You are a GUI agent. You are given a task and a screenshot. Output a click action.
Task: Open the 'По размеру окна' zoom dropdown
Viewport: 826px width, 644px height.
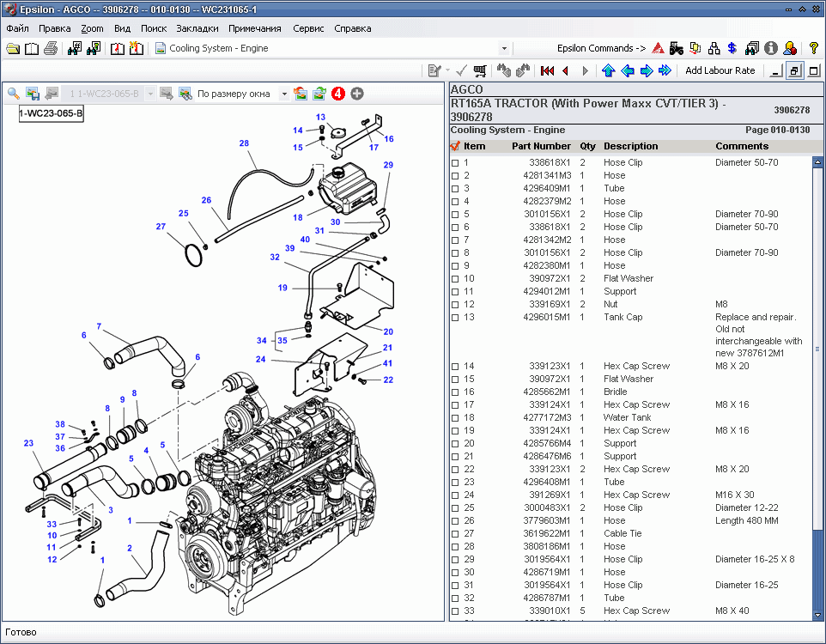(x=284, y=94)
